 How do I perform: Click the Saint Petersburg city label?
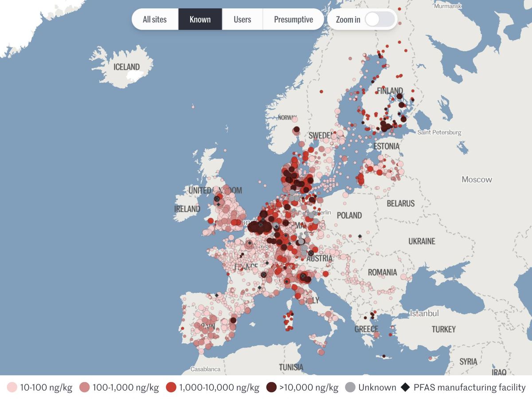point(439,132)
